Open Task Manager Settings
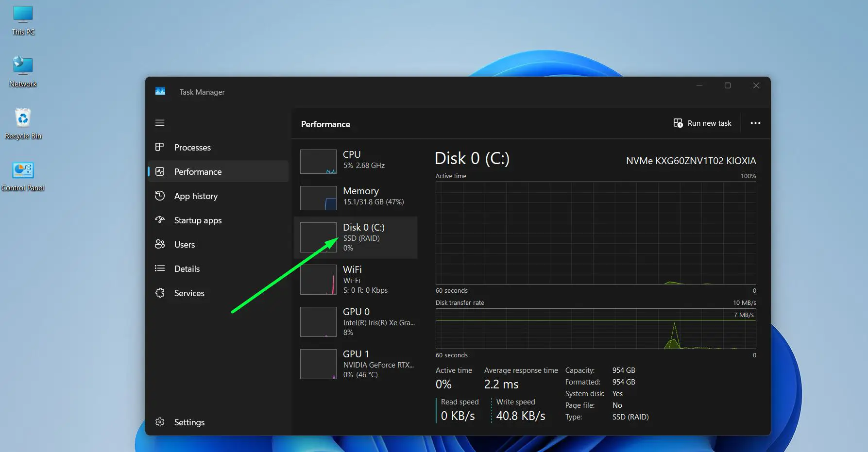 click(x=189, y=422)
